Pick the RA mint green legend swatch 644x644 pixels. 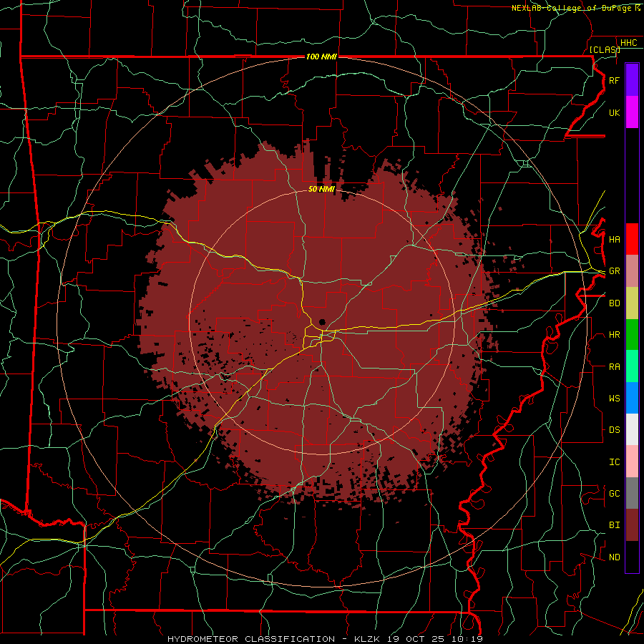pos(632,366)
